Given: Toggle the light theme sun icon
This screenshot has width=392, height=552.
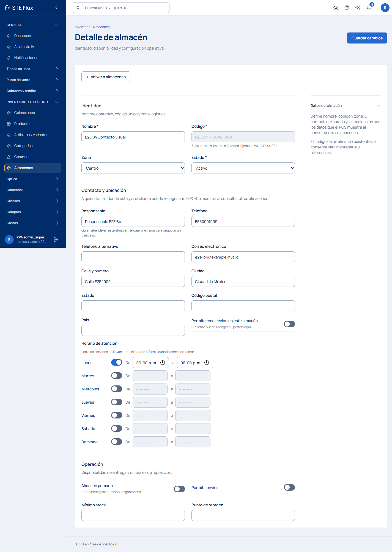Looking at the screenshot, I should point(336,8).
